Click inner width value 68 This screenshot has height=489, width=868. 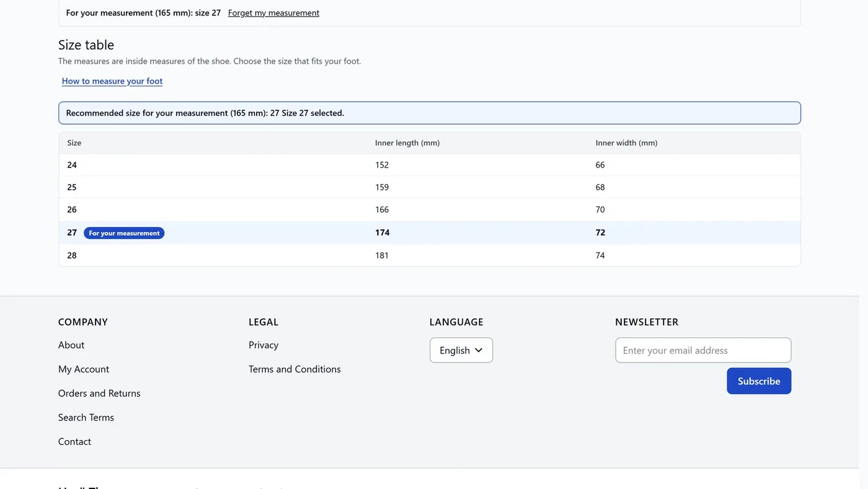[600, 187]
